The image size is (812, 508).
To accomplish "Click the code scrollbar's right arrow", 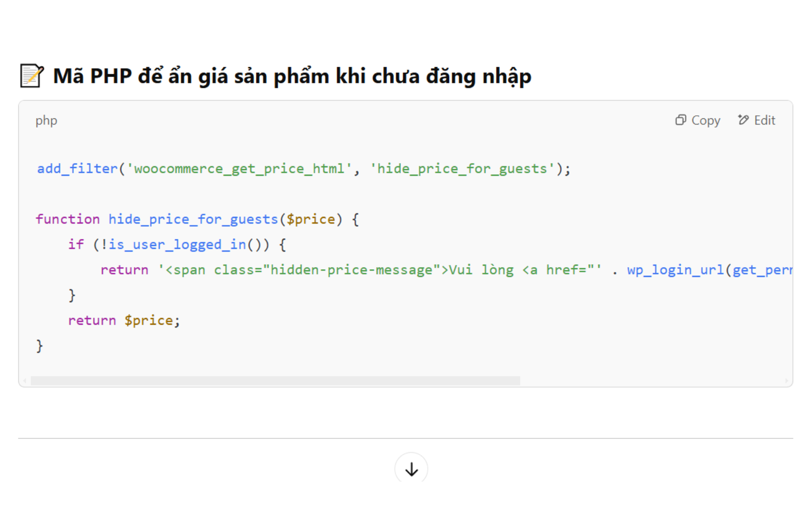I will (787, 381).
